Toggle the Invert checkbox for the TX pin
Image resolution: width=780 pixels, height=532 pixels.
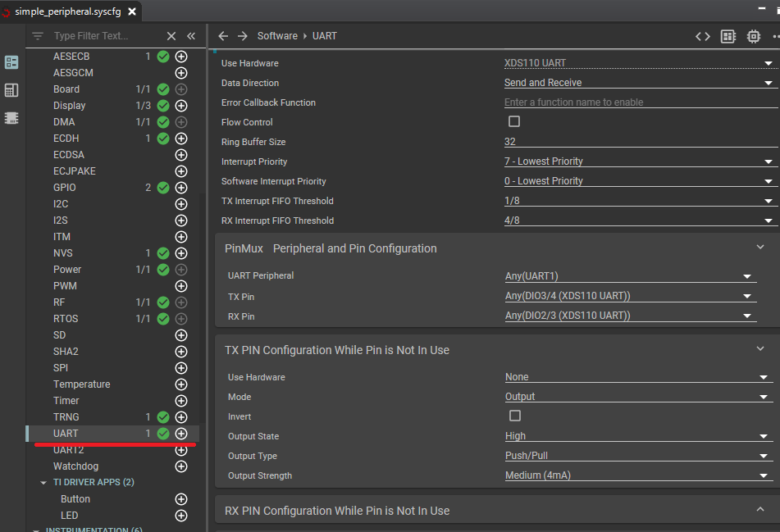coord(515,416)
